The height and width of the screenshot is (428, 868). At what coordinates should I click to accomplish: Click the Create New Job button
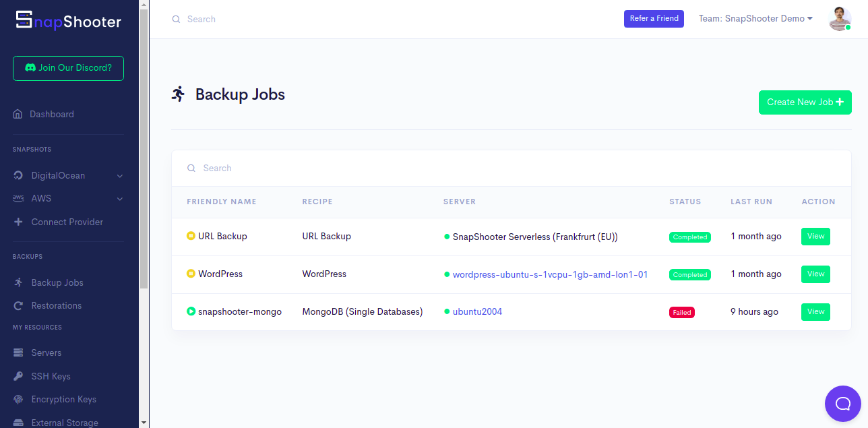(805, 102)
